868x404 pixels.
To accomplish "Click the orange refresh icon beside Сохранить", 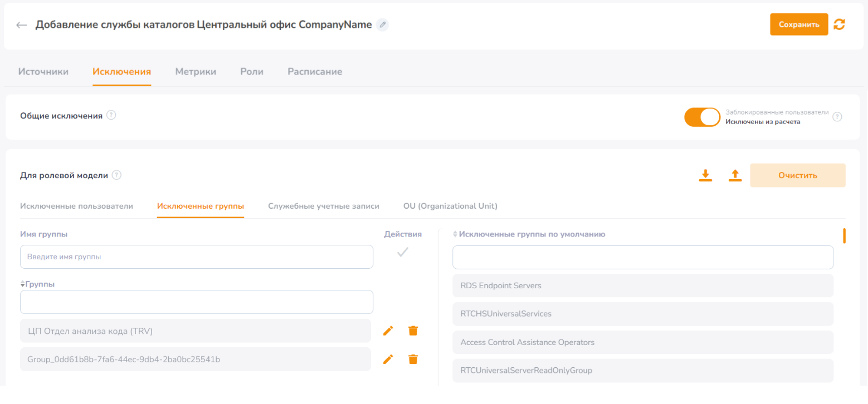I will click(x=839, y=24).
